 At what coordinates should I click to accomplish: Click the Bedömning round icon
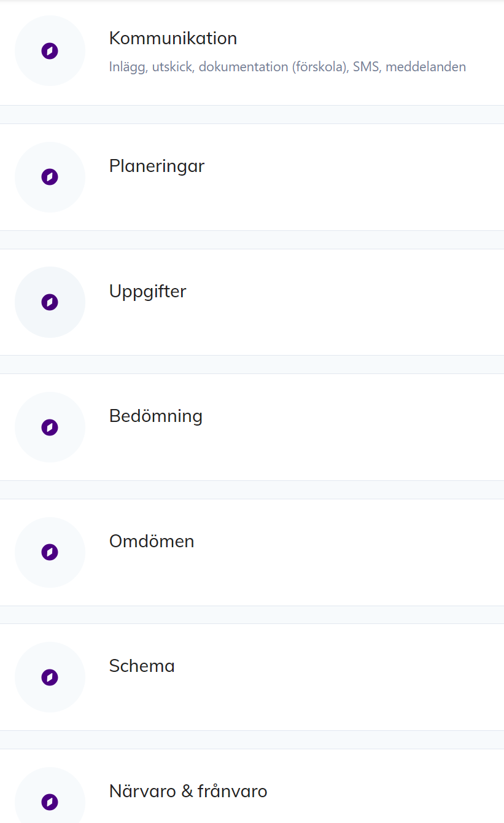pos(50,427)
